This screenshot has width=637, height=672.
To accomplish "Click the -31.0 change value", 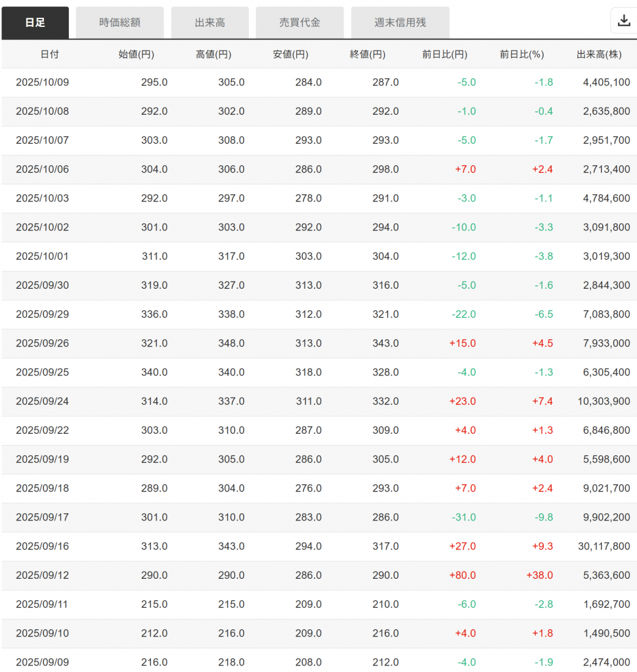I will (463, 518).
